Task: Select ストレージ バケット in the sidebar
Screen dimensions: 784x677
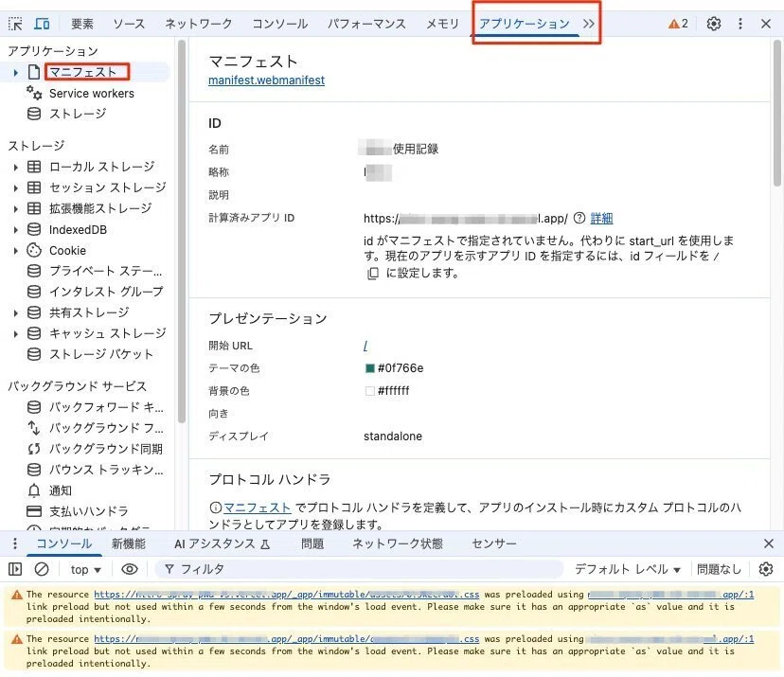Action: [101, 354]
